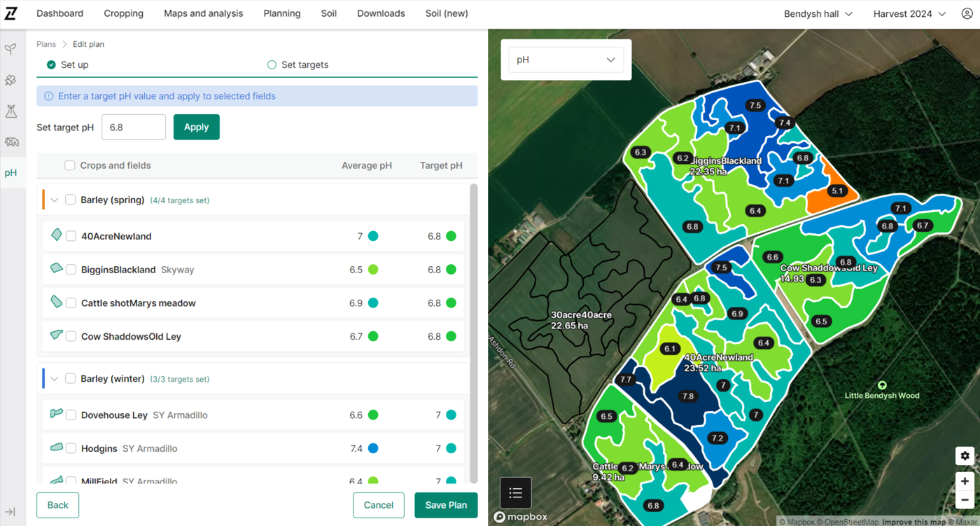Click the Cattle shotMarys meadow shape icon

[57, 302]
